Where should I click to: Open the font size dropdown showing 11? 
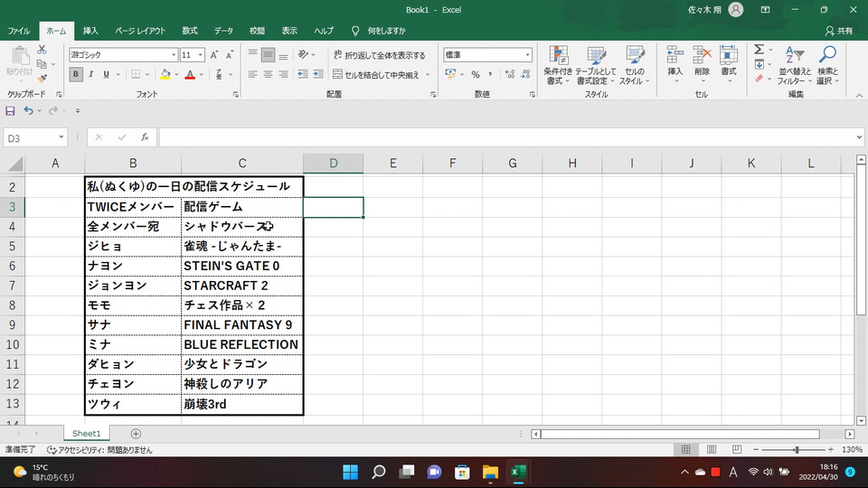click(x=201, y=55)
